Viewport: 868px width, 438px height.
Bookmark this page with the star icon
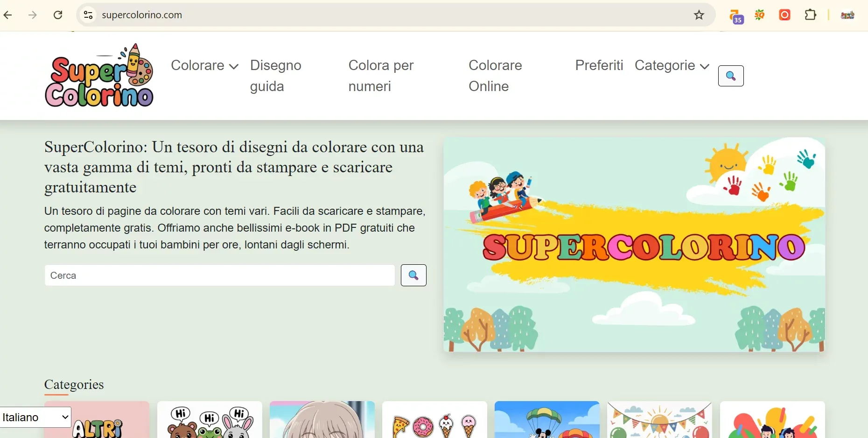(x=699, y=15)
